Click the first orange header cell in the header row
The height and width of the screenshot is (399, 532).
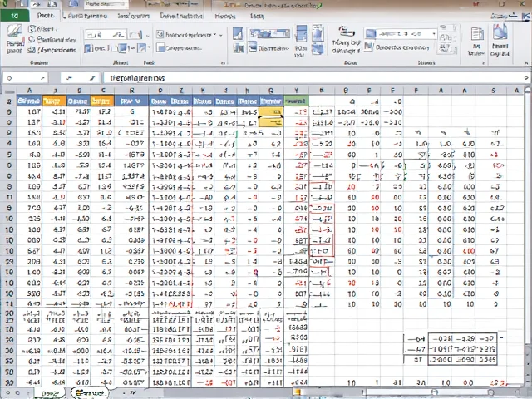pyautogui.click(x=54, y=101)
